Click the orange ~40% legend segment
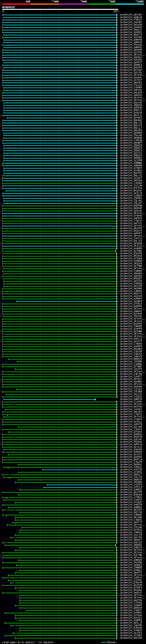146x644 pixels. 45,4
